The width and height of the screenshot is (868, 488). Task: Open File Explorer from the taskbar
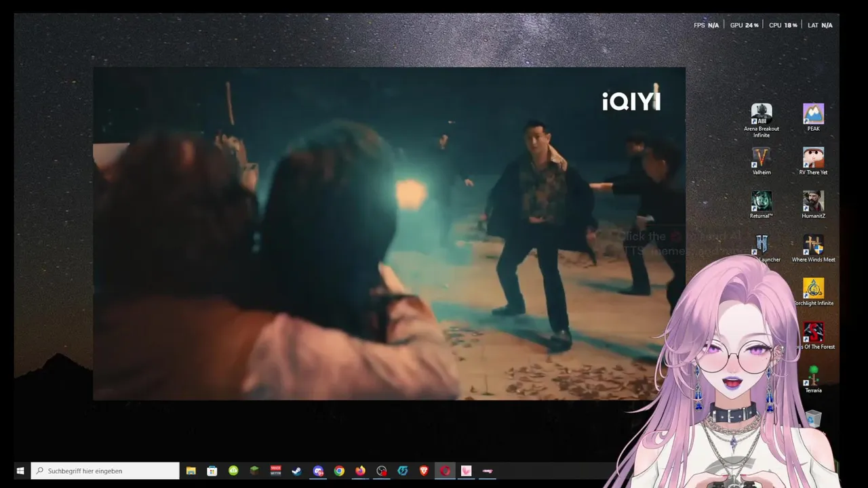(x=191, y=471)
